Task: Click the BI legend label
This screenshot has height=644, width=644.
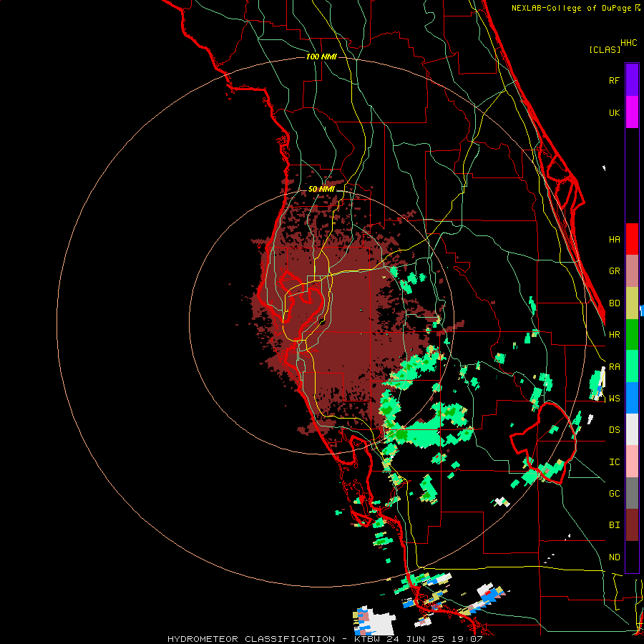Action: coord(614,525)
